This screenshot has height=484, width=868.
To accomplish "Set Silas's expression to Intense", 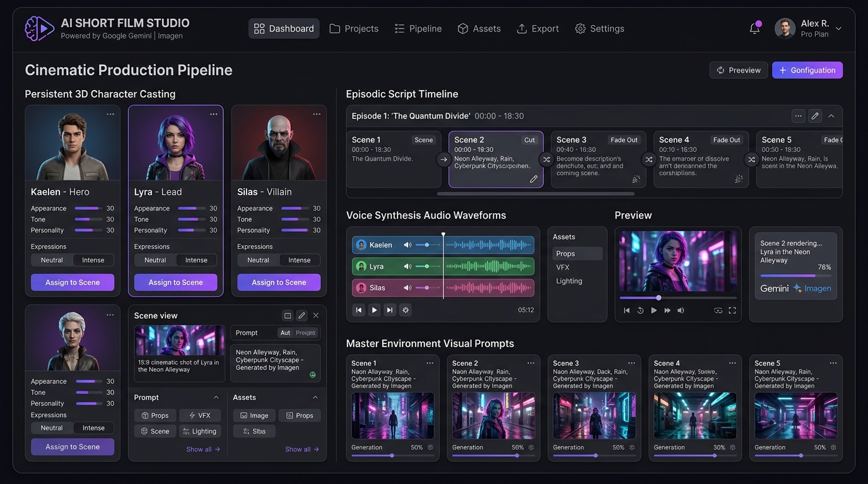I will [300, 260].
